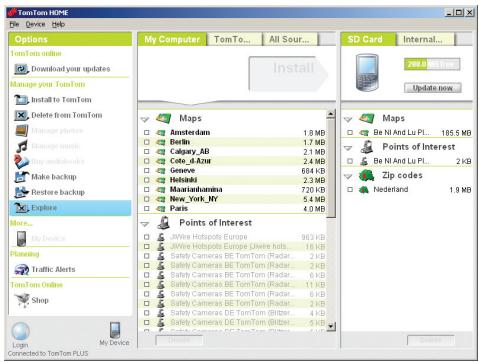Click the JiWire Hotspots Europe 963 KB POI icon
The image size is (479, 362).
coord(161,237)
